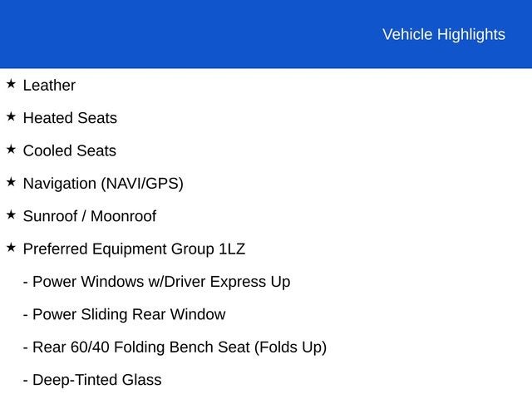This screenshot has height=399, width=532.
Task: Click the Heated Seats text
Action: (x=70, y=118)
